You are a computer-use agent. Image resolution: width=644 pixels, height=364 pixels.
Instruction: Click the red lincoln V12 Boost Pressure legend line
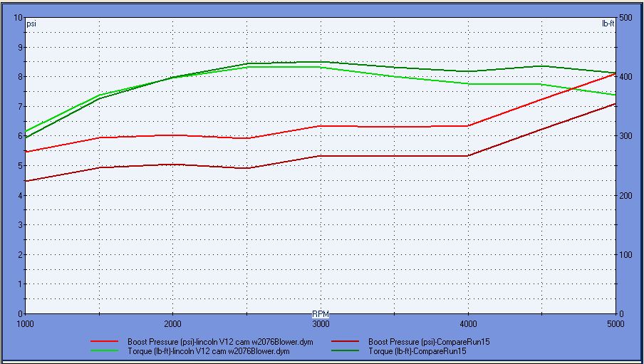coord(103,342)
